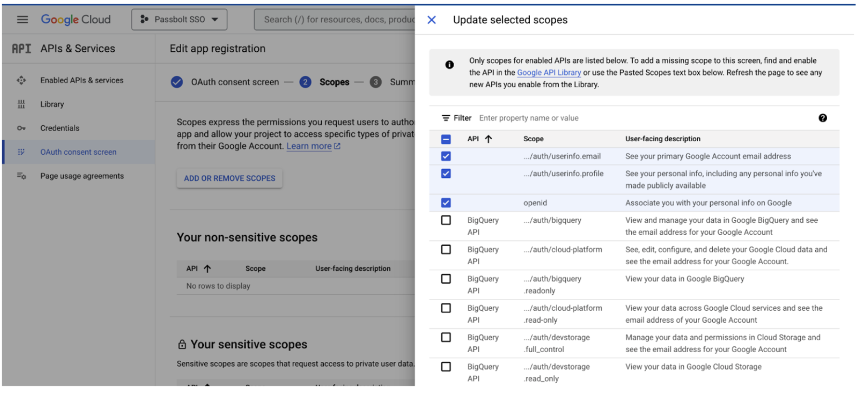
Task: Click the Google Cloud logo
Action: tap(76, 20)
